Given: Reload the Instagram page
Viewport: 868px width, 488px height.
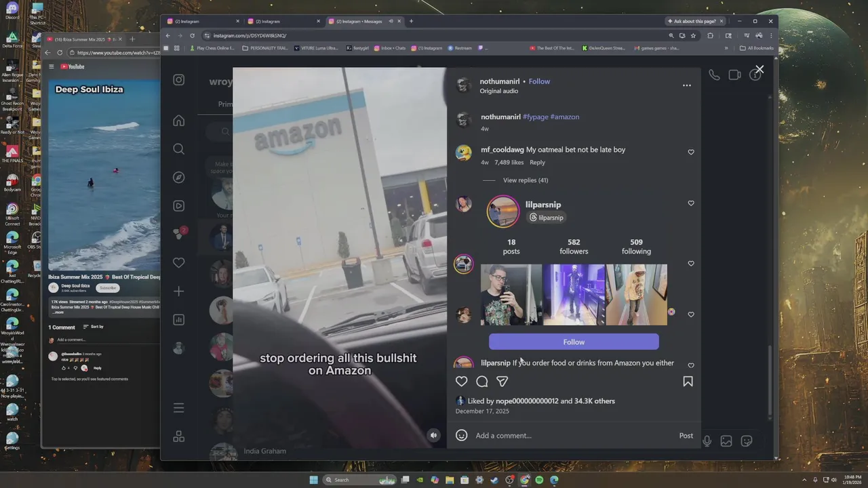Looking at the screenshot, I should pyautogui.click(x=192, y=35).
